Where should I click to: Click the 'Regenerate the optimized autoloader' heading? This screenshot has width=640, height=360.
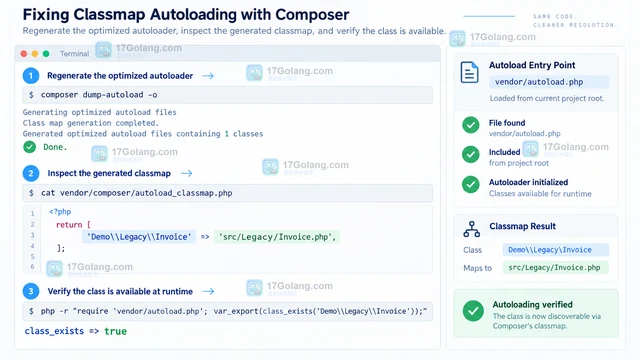coord(120,76)
